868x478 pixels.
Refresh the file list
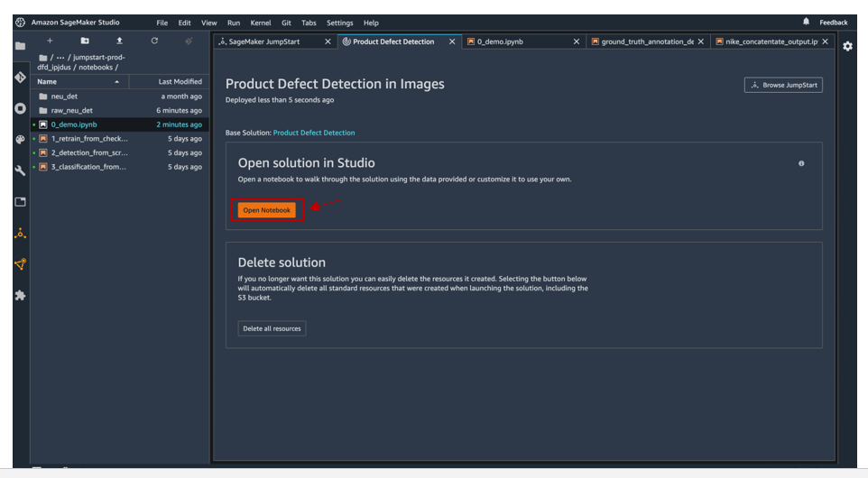pos(154,41)
